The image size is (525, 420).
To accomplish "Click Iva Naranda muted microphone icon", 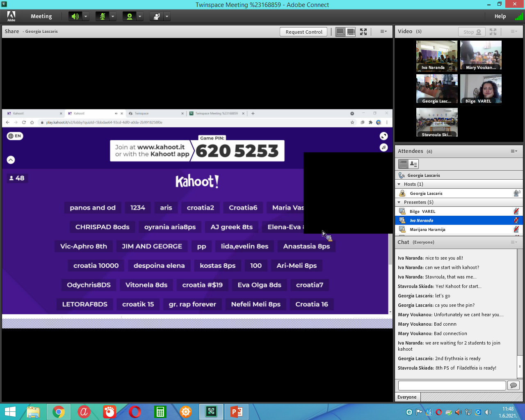I will click(516, 220).
